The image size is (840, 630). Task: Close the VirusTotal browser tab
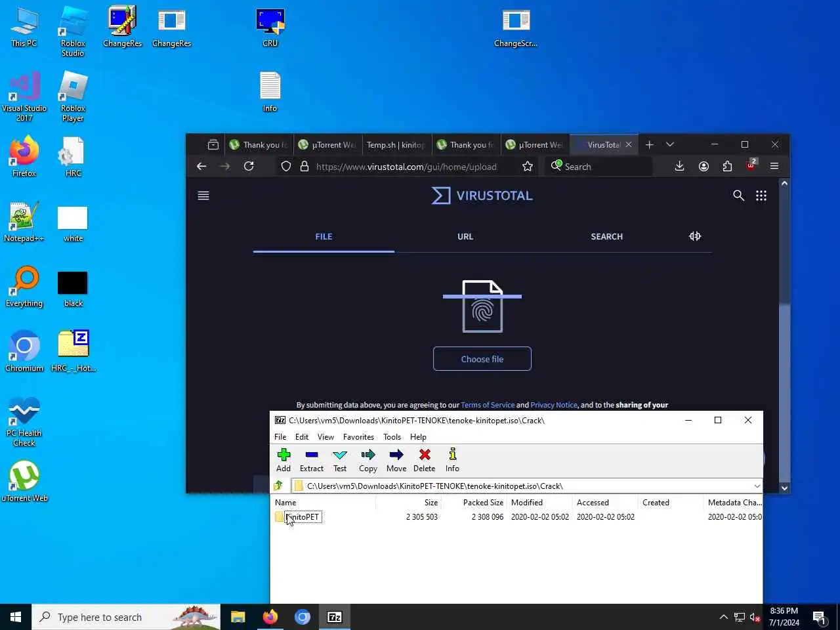pyautogui.click(x=629, y=145)
